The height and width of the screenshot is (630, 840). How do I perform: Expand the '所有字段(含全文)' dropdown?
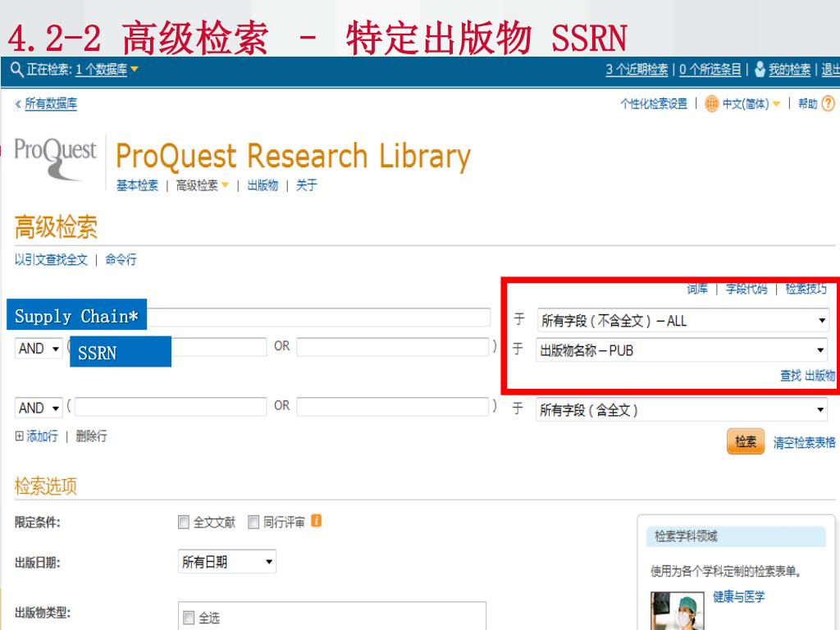pos(682,410)
